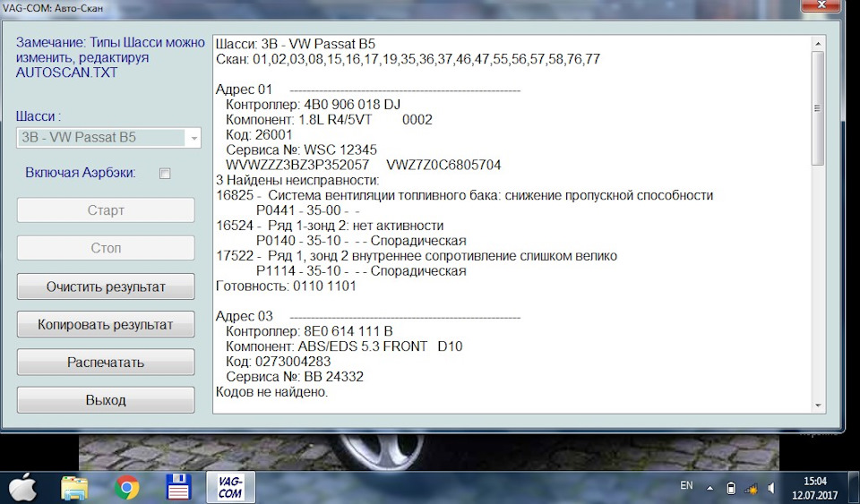
Task: Click the results scrollbar thumb
Action: [x=818, y=108]
